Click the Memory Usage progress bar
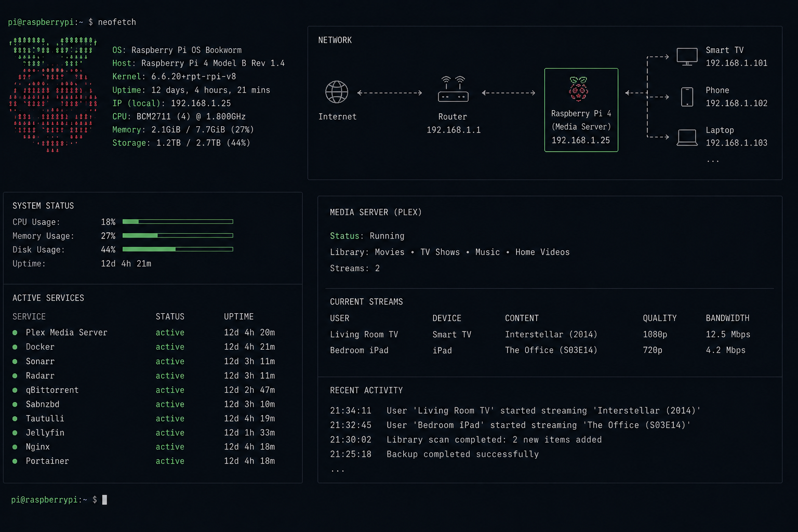798x532 pixels. click(x=178, y=235)
